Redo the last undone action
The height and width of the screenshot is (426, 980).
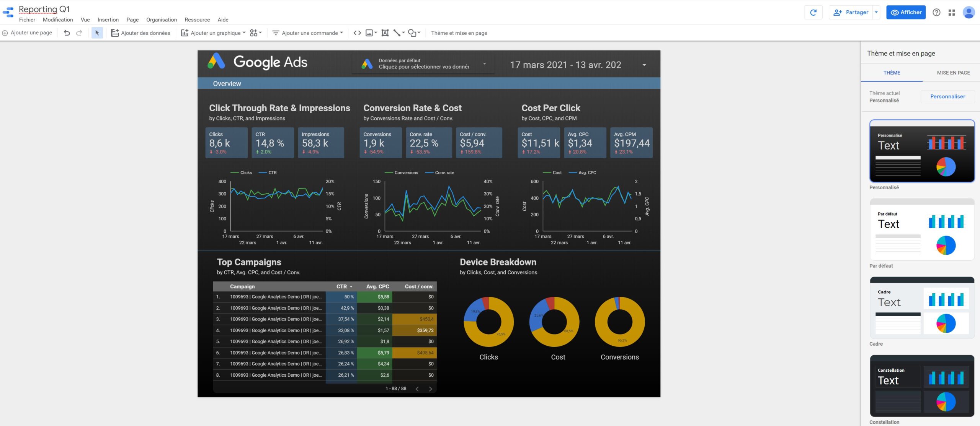(79, 33)
